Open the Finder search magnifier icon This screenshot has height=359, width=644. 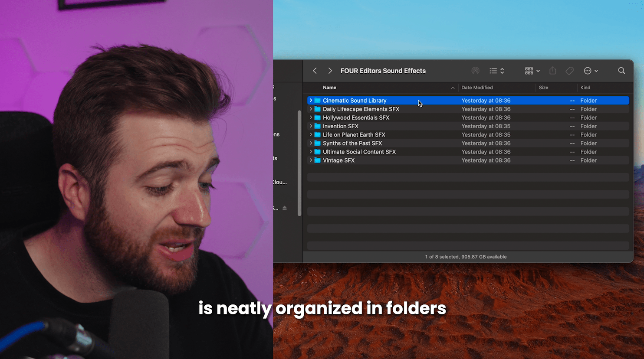pyautogui.click(x=621, y=71)
